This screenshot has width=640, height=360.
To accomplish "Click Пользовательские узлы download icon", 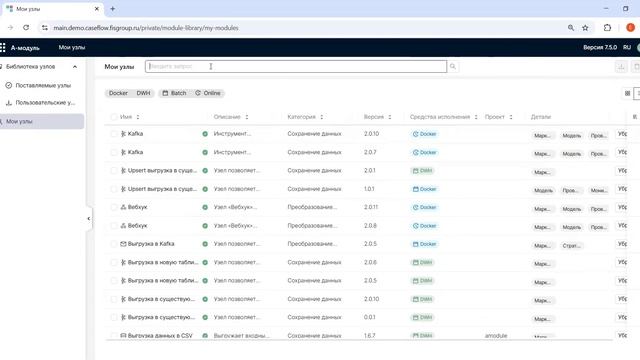I will [9, 103].
